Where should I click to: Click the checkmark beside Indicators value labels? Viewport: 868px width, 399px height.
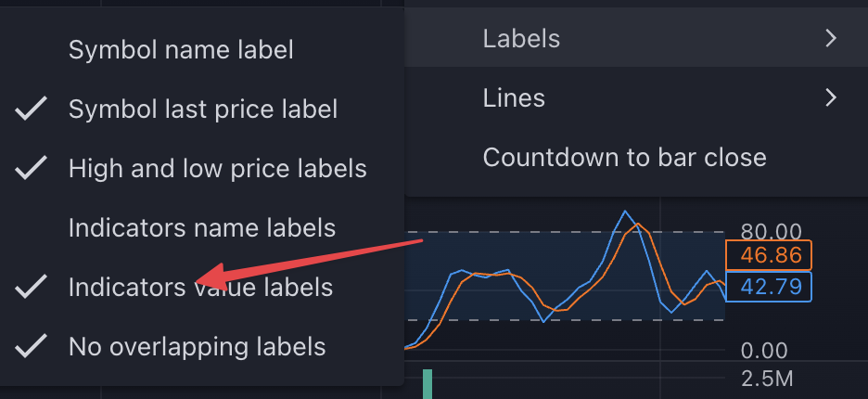(x=32, y=288)
